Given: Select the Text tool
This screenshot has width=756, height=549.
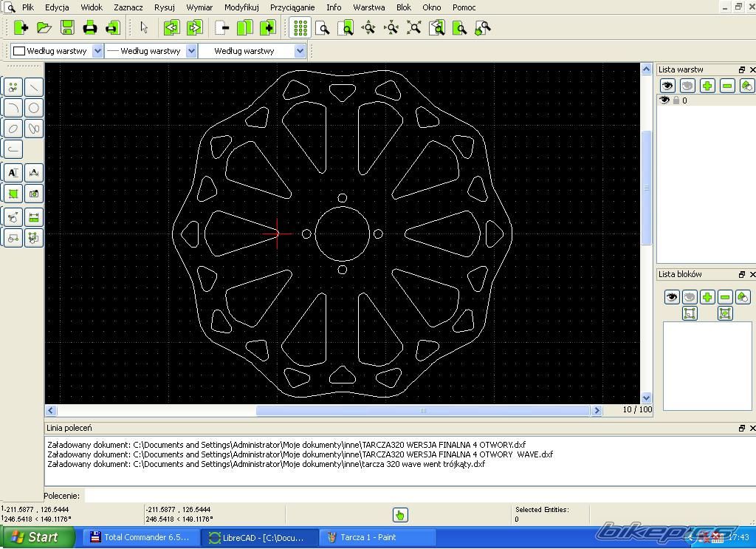Looking at the screenshot, I should click(x=13, y=173).
